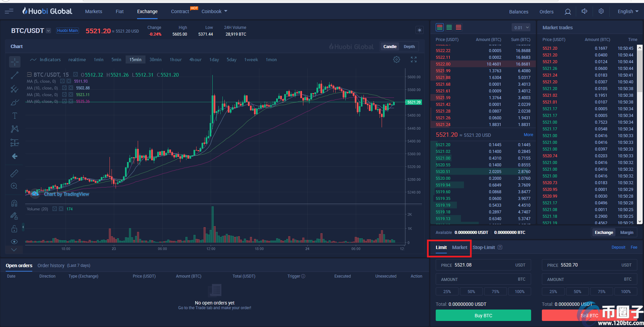644x327 pixels.
Task: Click the ruler measure tool
Action: pos(14,173)
